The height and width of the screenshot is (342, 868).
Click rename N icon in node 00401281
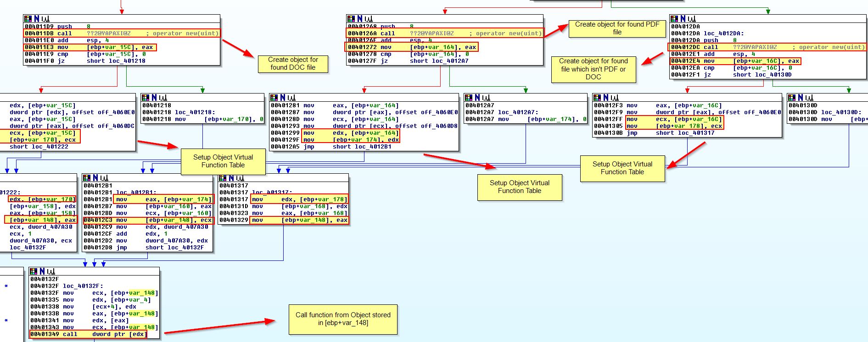pos(283,98)
